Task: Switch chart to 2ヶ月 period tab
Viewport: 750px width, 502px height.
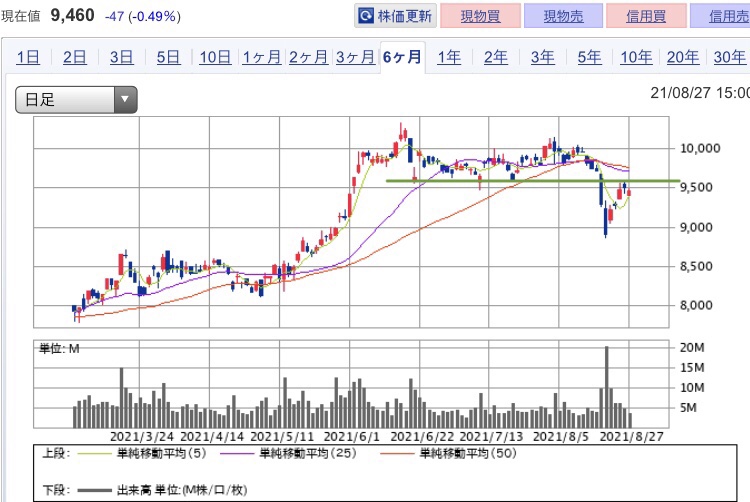Action: (x=309, y=57)
